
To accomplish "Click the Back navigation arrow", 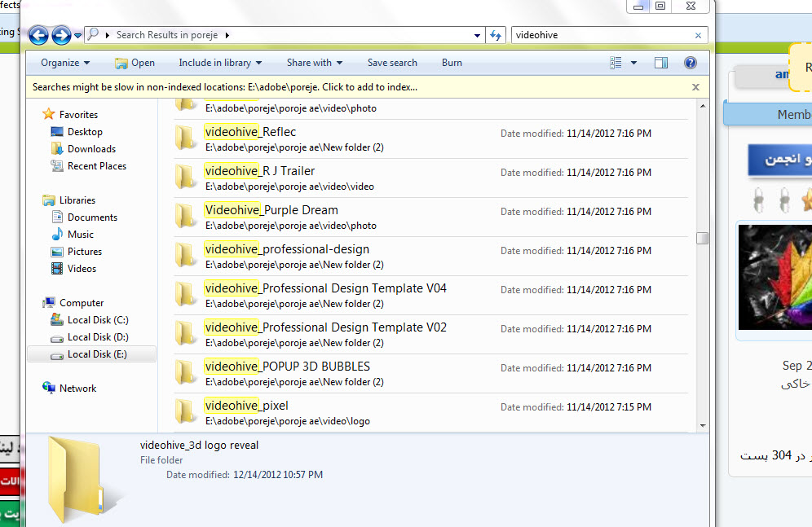I will pos(38,35).
